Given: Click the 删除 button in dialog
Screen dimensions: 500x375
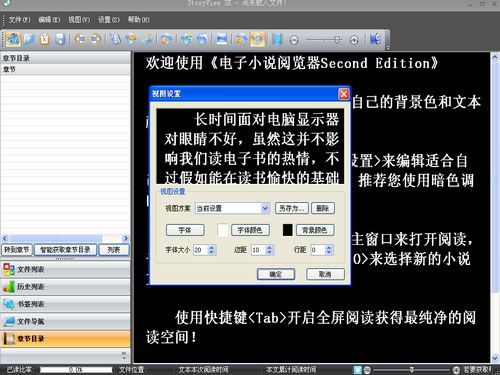Looking at the screenshot, I should 323,208.
